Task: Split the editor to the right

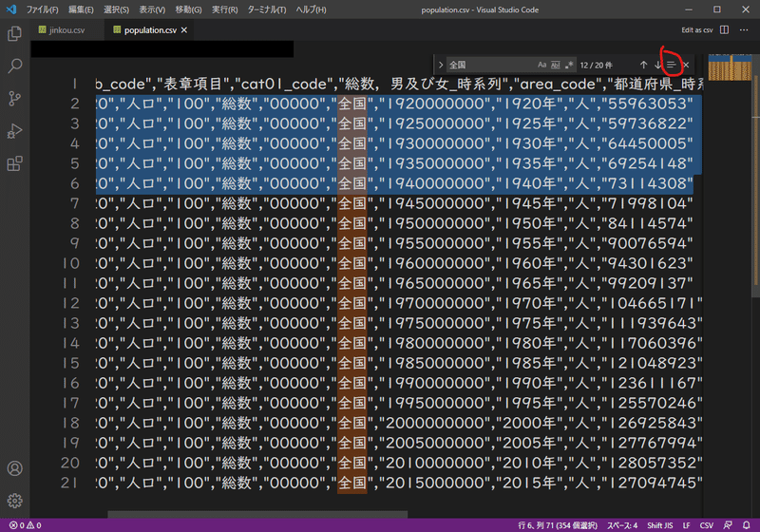Action: (724, 30)
